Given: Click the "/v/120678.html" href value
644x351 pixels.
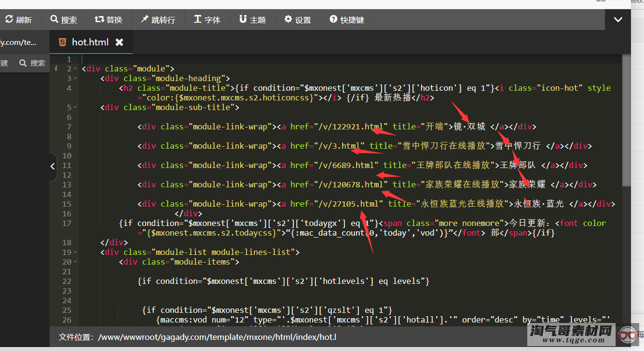Looking at the screenshot, I should coord(351,184).
